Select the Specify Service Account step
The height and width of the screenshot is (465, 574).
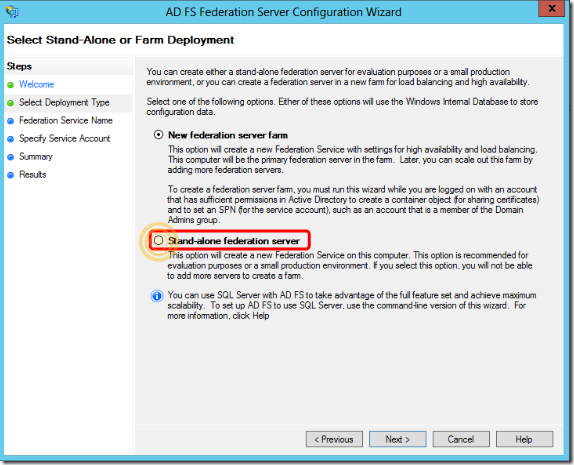point(65,138)
